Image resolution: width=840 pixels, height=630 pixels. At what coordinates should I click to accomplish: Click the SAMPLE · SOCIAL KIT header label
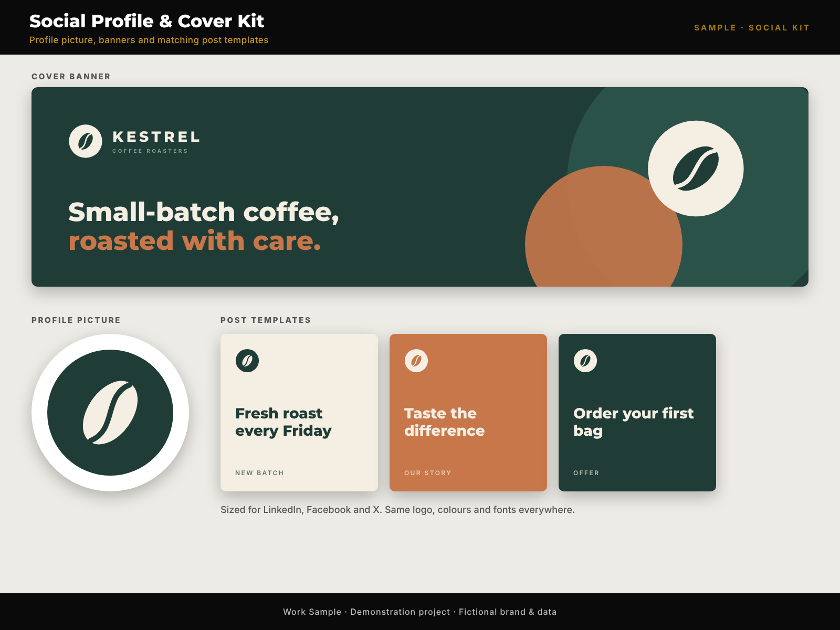point(752,28)
